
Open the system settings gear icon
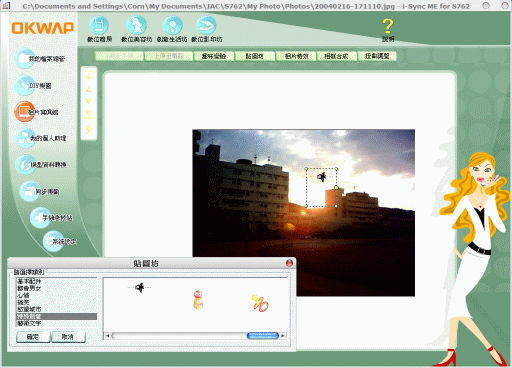(x=53, y=241)
